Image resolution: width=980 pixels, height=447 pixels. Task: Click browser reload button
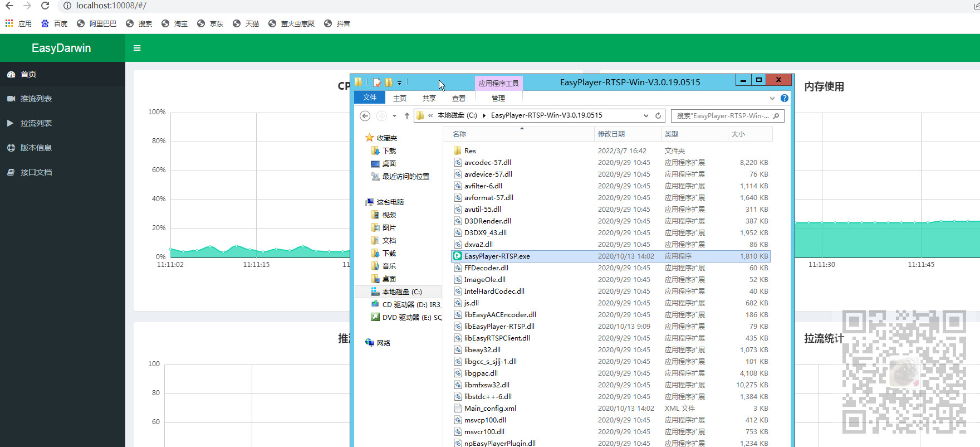pyautogui.click(x=45, y=6)
